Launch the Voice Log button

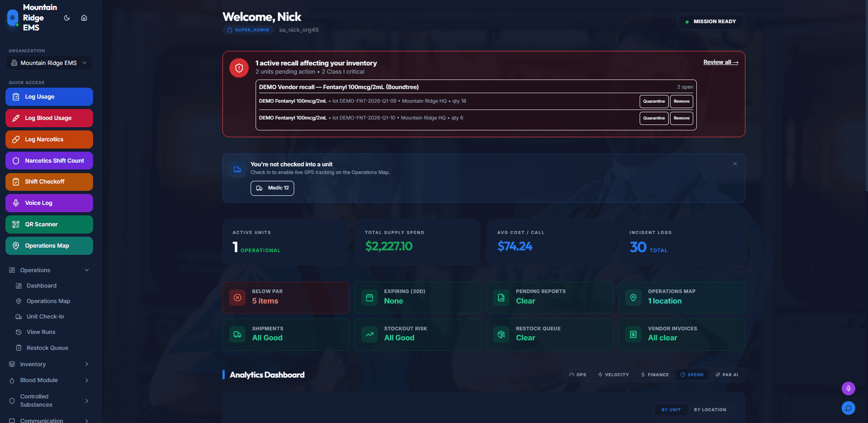(x=49, y=203)
